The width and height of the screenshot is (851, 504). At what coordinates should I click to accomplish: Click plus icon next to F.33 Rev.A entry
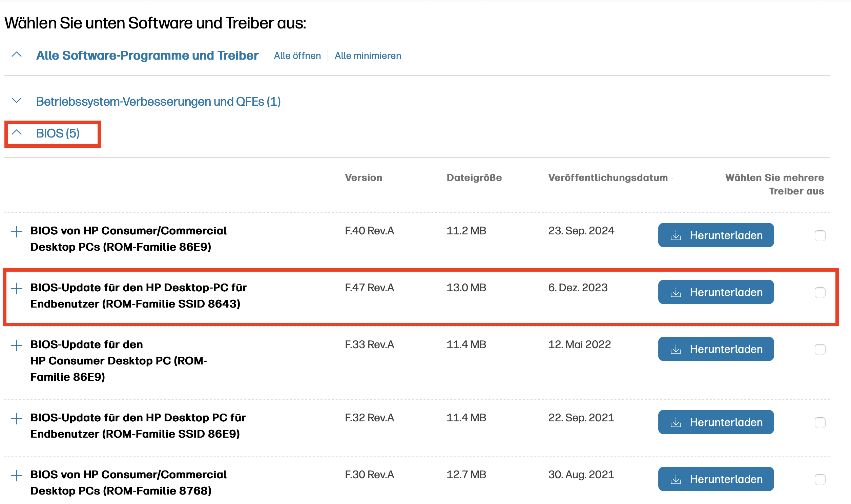click(x=16, y=346)
